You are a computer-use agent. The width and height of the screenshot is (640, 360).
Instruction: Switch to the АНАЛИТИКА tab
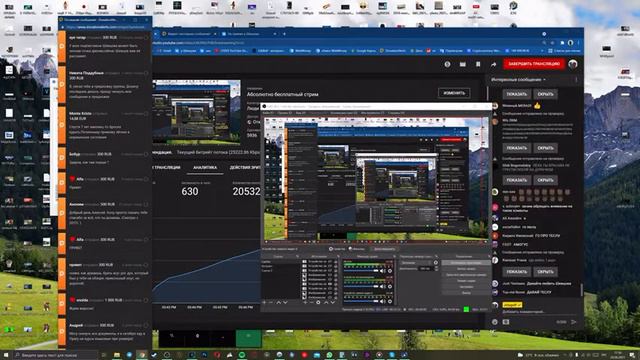coord(205,167)
